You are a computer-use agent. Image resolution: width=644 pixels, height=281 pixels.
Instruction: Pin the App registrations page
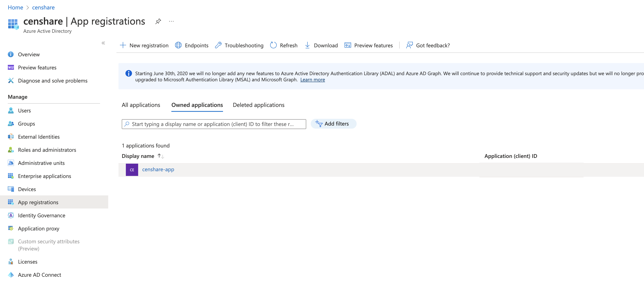[x=158, y=21]
